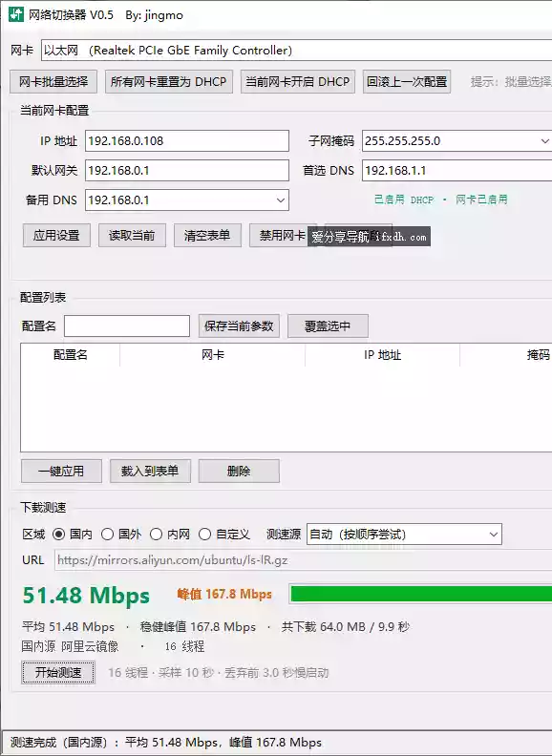Expand the 备用 DNS dropdown arrow
Screen dimensions: 552x756
tap(281, 200)
